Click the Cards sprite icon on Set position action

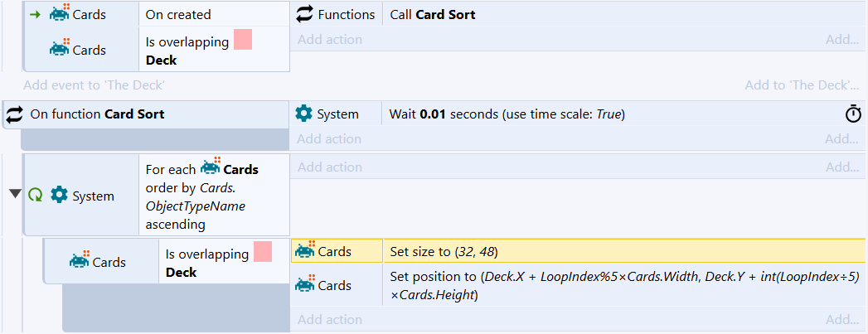tap(305, 285)
